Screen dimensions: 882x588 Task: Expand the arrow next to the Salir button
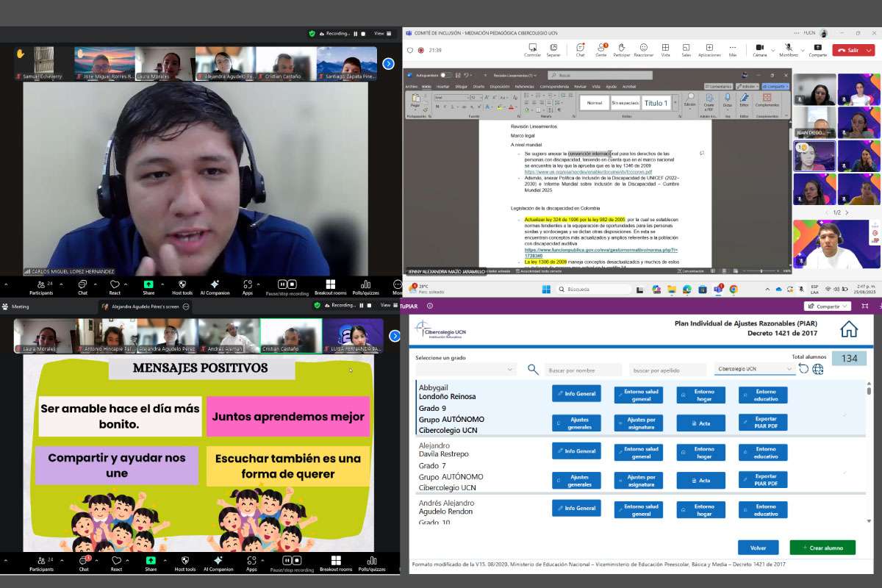pos(871,50)
